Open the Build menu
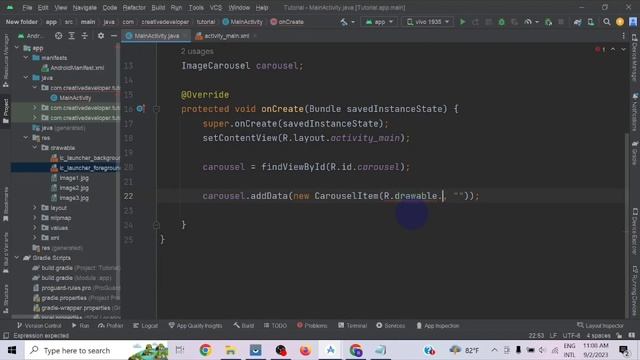The image size is (640, 360). click(x=158, y=8)
